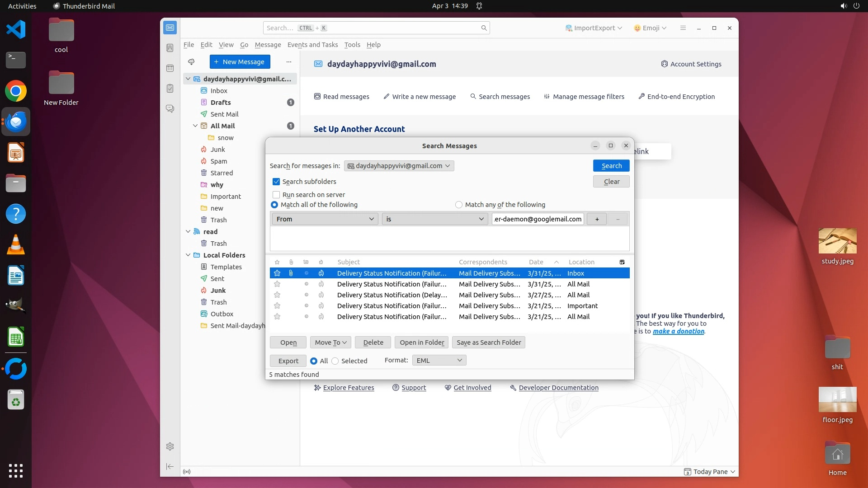This screenshot has height=488, width=868.
Task: Star the first Delivery Status Notification message
Action: pyautogui.click(x=277, y=273)
